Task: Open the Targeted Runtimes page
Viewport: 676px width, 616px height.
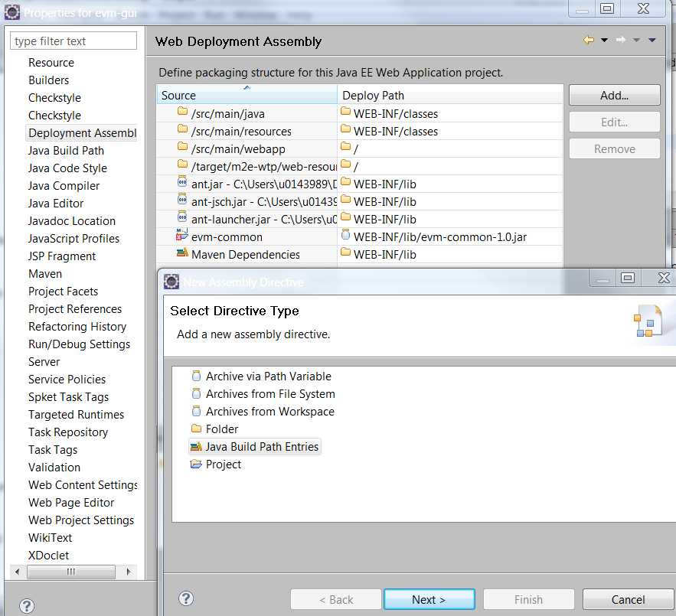Action: 76,414
